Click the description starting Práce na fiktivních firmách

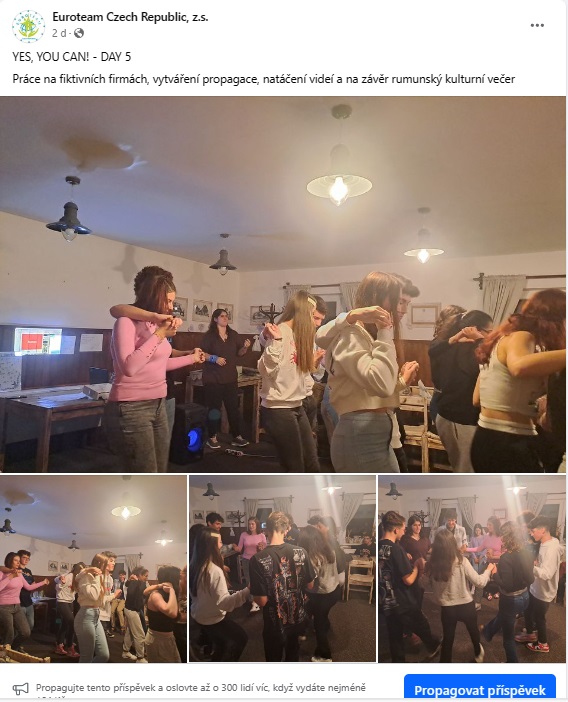264,79
